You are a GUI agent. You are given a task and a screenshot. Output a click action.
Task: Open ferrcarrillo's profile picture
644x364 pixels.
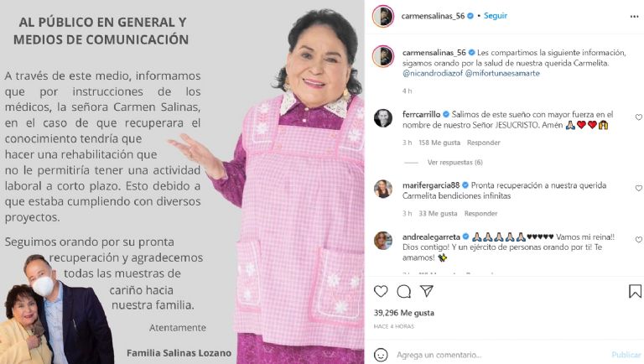click(x=383, y=118)
